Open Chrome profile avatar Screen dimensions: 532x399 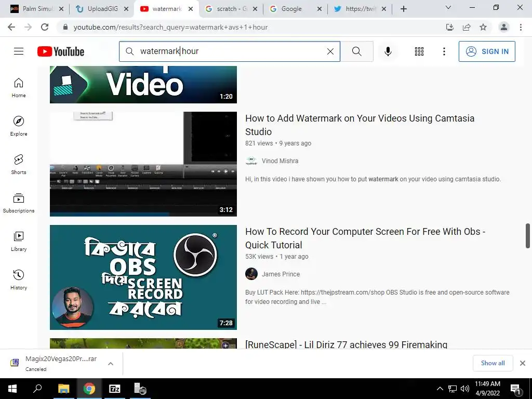coord(504,27)
